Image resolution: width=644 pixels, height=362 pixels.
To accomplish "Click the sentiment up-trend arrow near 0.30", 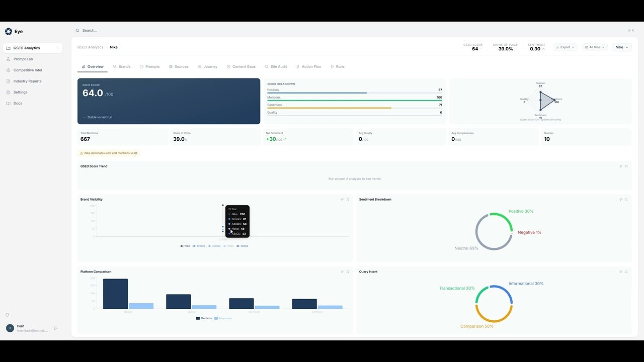I will (x=543, y=49).
